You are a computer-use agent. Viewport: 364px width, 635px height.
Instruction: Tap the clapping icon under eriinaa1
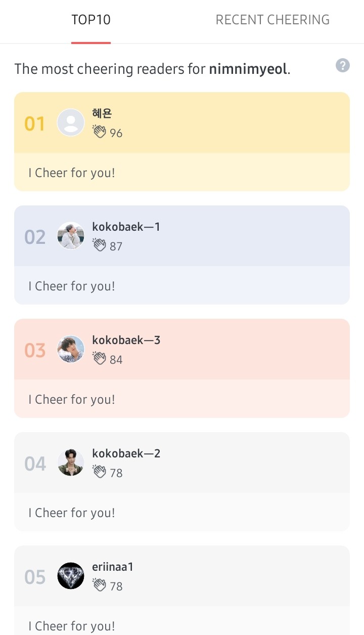[99, 585]
